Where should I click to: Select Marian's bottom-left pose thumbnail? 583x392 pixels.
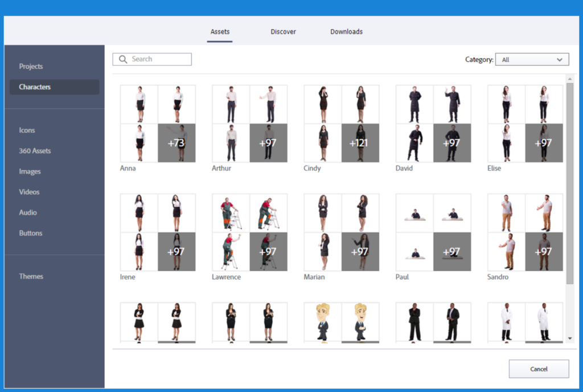tap(323, 251)
